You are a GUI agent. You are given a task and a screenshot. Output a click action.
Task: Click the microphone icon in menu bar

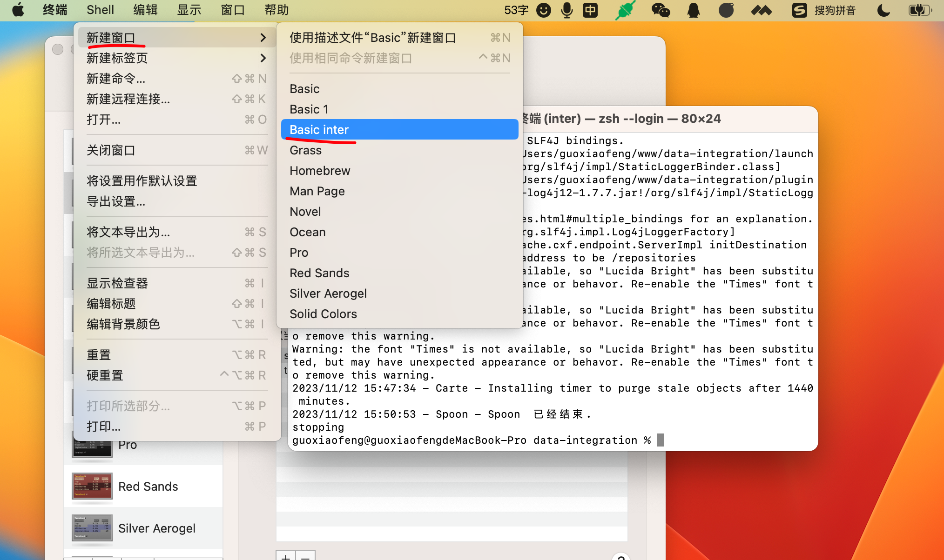click(x=566, y=10)
